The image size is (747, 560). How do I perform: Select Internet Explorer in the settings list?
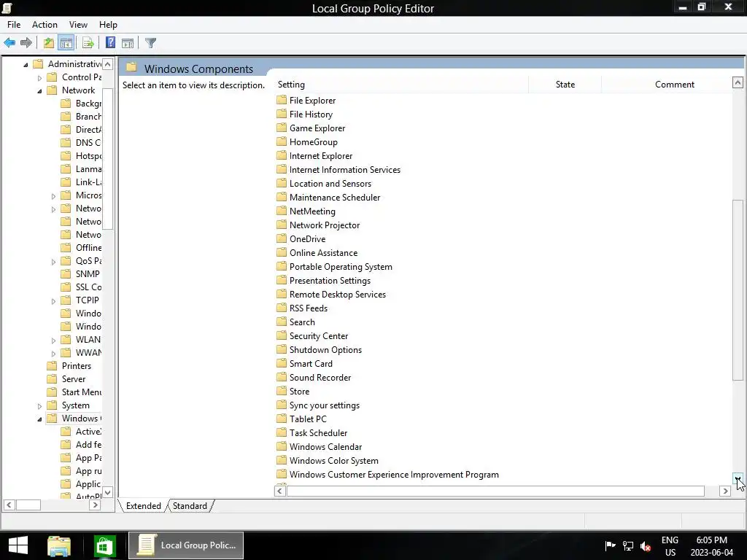[x=321, y=156]
